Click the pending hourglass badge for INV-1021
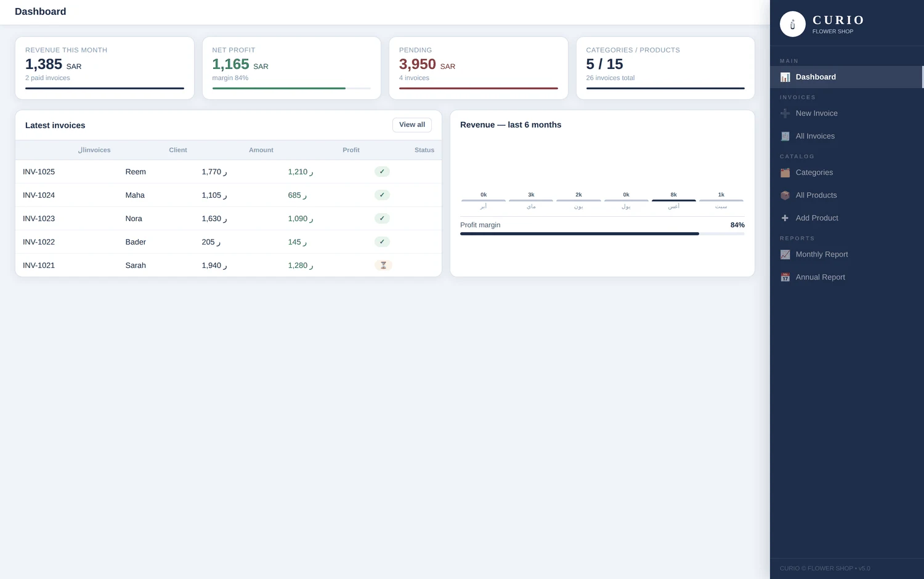This screenshot has width=924, height=579. tap(383, 265)
